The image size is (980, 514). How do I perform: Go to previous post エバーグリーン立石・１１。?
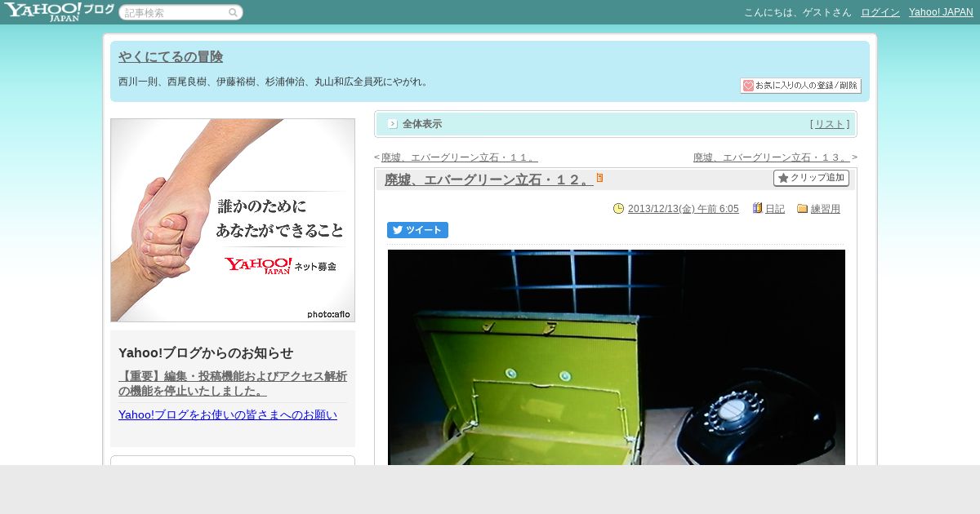coord(459,157)
